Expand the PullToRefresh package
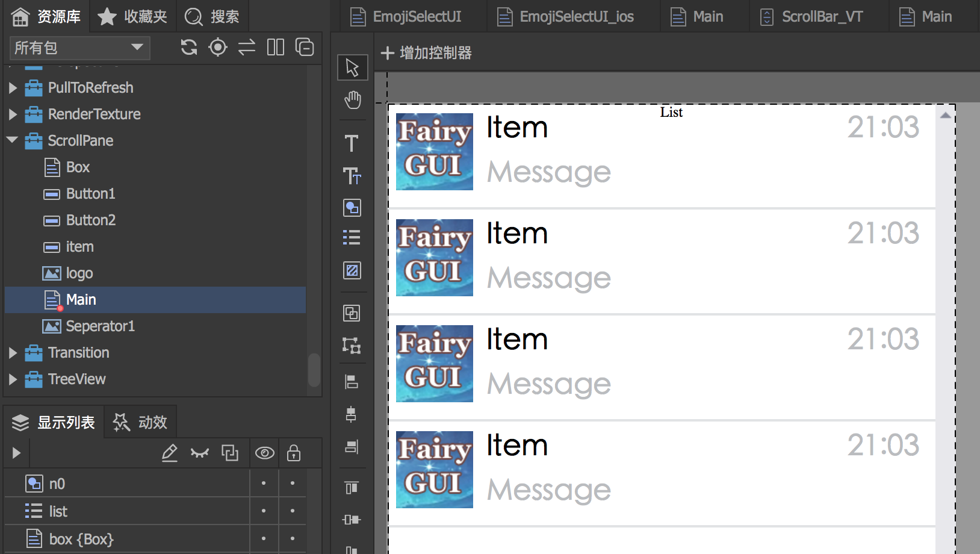This screenshot has width=980, height=554. 13,88
